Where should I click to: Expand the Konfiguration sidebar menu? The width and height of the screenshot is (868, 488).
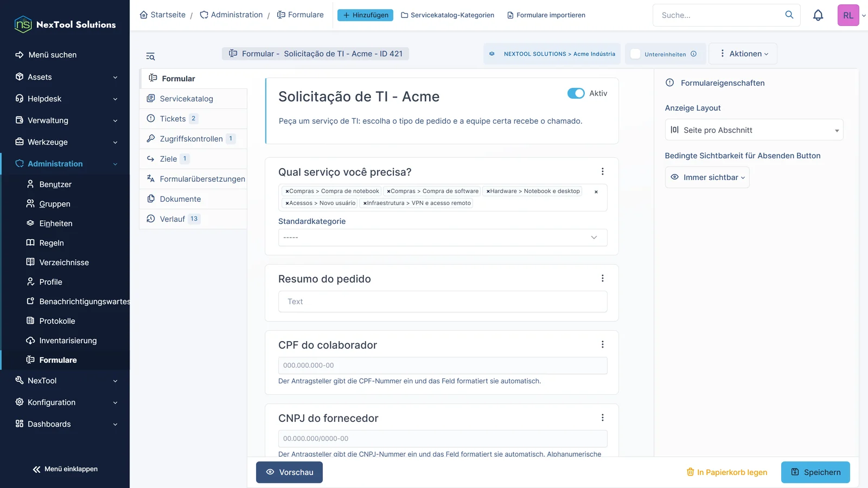point(65,402)
